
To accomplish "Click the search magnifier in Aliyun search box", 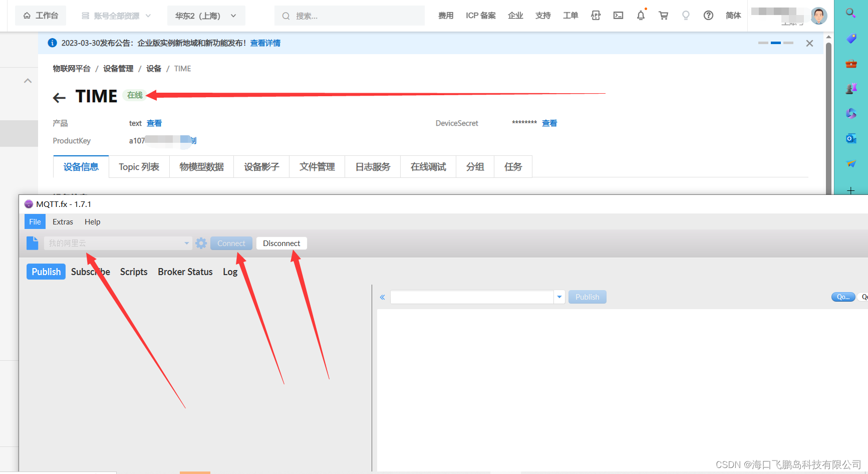I will click(285, 16).
